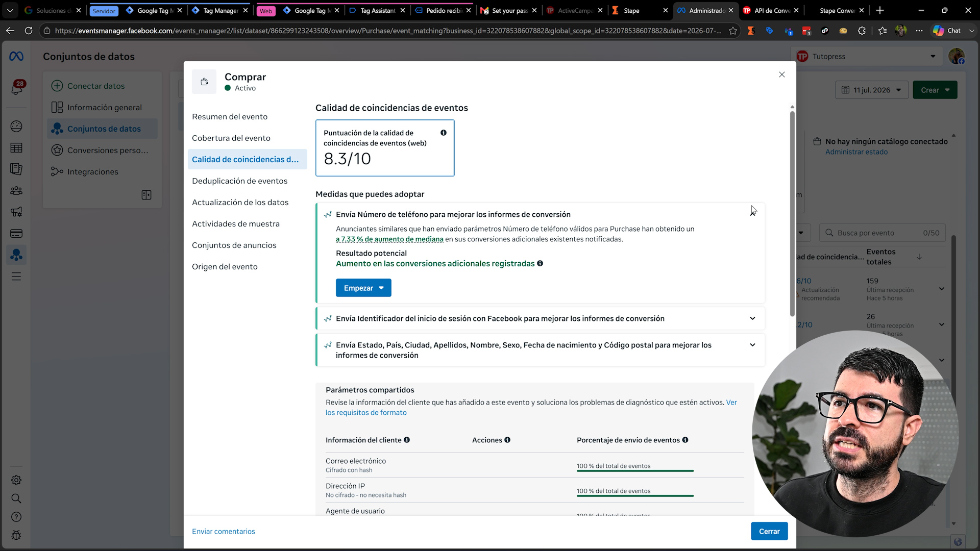The height and width of the screenshot is (551, 980).
Task: Open the Empezar dropdown button
Action: (363, 288)
